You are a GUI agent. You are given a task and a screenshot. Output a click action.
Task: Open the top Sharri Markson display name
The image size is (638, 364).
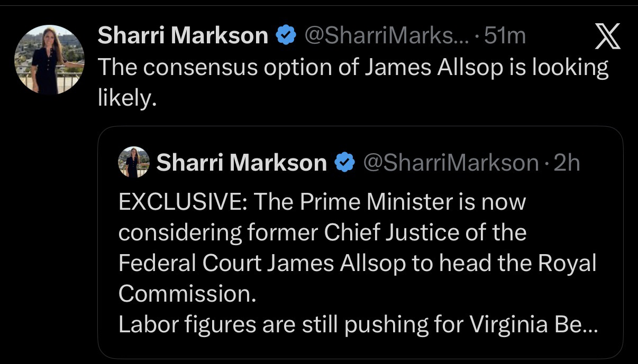[x=183, y=36]
